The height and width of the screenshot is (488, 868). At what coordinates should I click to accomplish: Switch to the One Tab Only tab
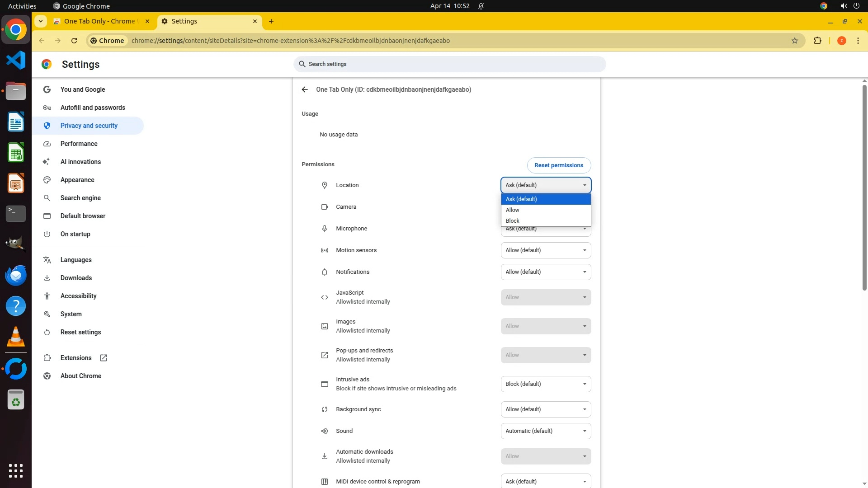pyautogui.click(x=99, y=21)
